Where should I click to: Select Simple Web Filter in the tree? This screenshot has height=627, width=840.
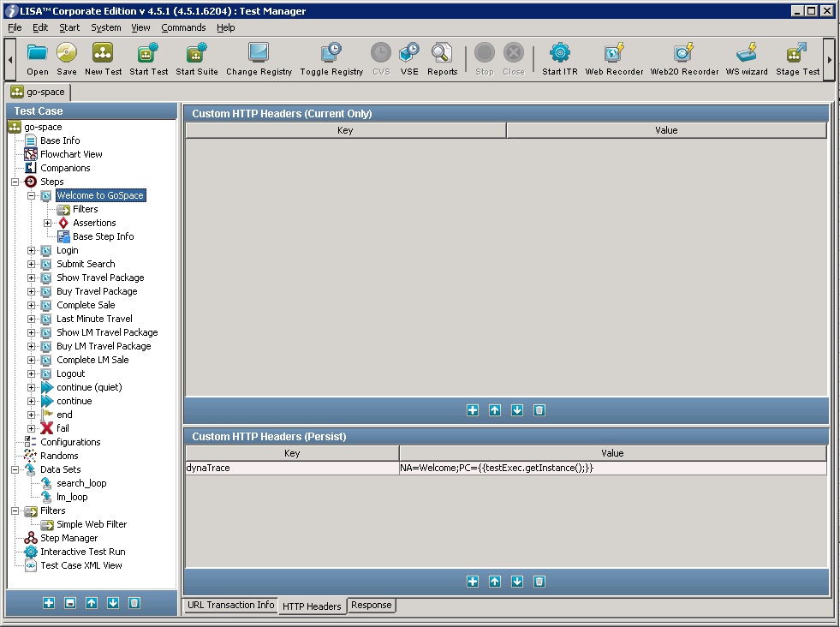click(92, 525)
